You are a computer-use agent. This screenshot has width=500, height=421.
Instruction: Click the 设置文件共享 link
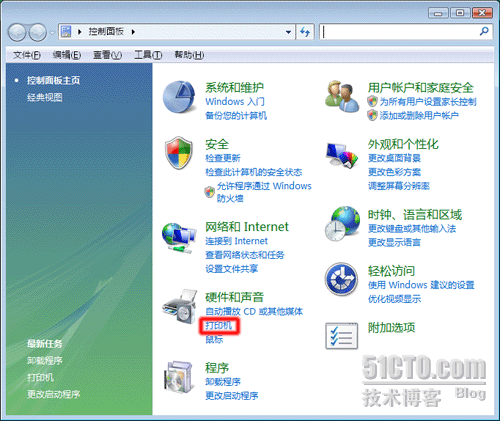point(232,269)
